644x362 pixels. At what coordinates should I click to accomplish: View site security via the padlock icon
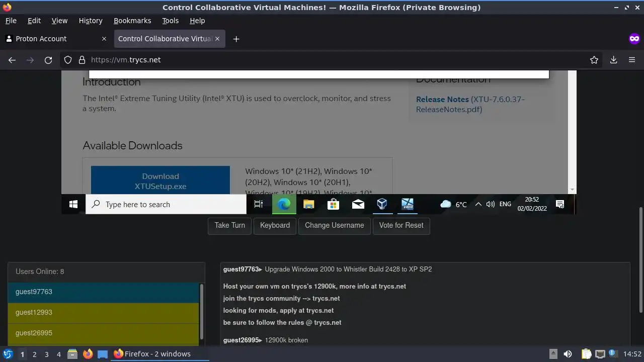click(82, 60)
